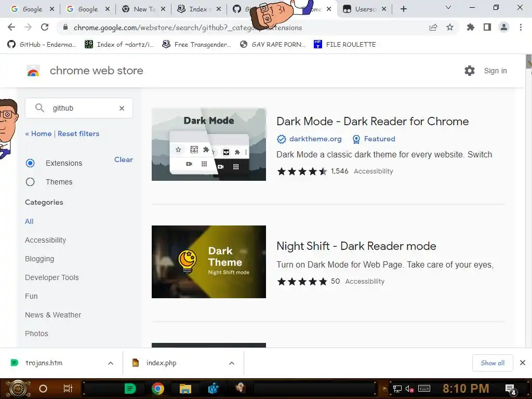Open a new tab with plus button
Viewport: 532px width, 399px height.
click(403, 9)
